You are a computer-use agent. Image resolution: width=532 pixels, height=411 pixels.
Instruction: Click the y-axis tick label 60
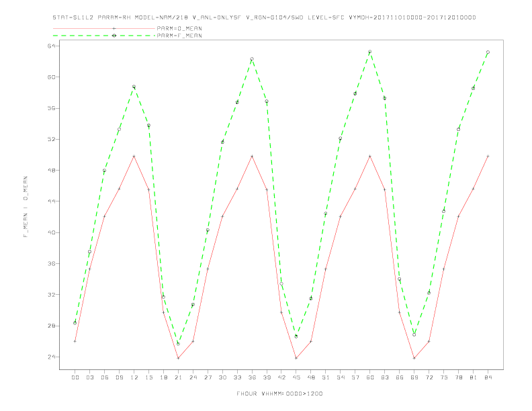tap(51, 77)
